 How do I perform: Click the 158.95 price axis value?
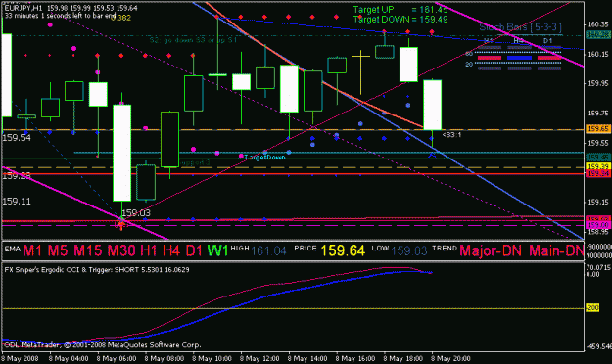click(598, 232)
